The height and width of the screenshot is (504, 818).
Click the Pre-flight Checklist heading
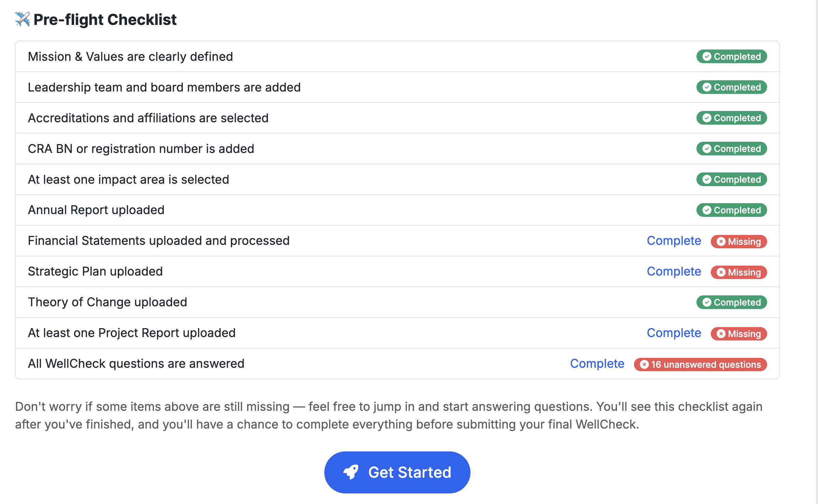105,19
